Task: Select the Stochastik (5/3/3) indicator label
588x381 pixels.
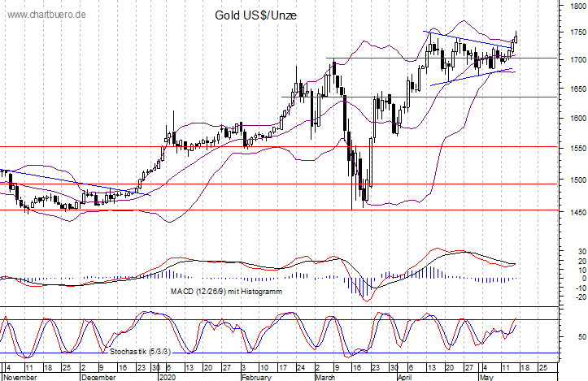Action: coord(140,352)
